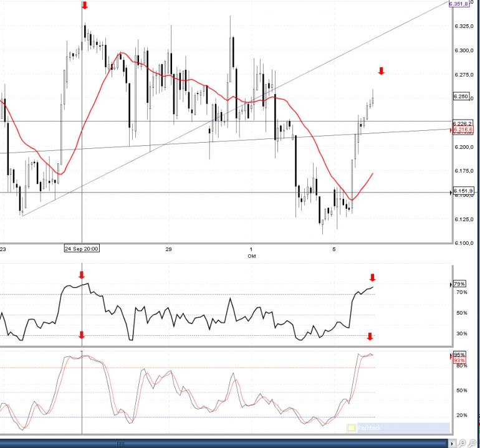Click the 6.151,9 horizontal line label

coord(463,191)
